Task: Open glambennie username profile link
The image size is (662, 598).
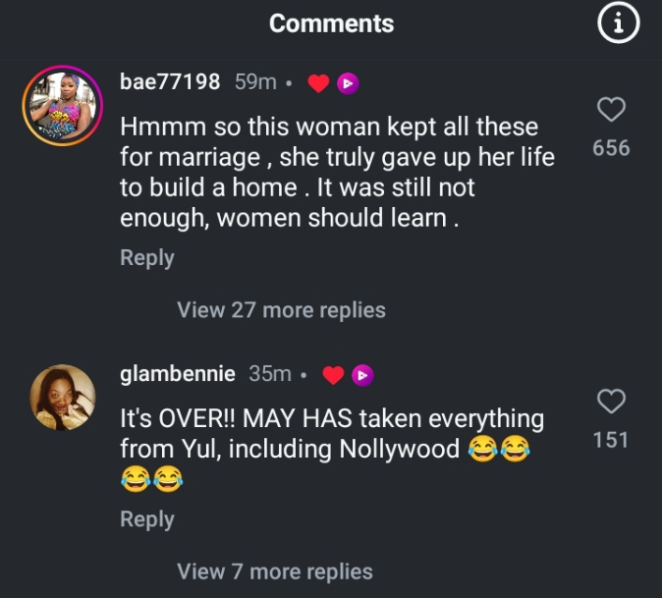Action: point(178,374)
